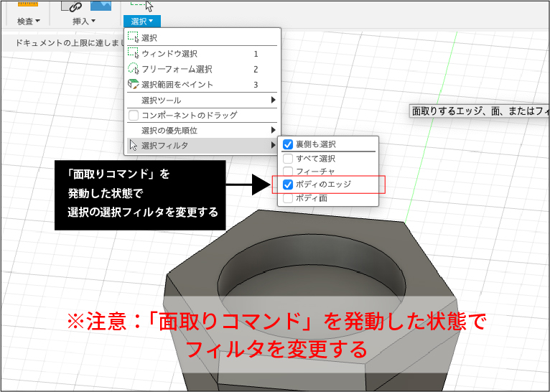Screen dimensions: 550x392
Task: Expand the 選択ツール submenu arrow
Action: (273, 100)
